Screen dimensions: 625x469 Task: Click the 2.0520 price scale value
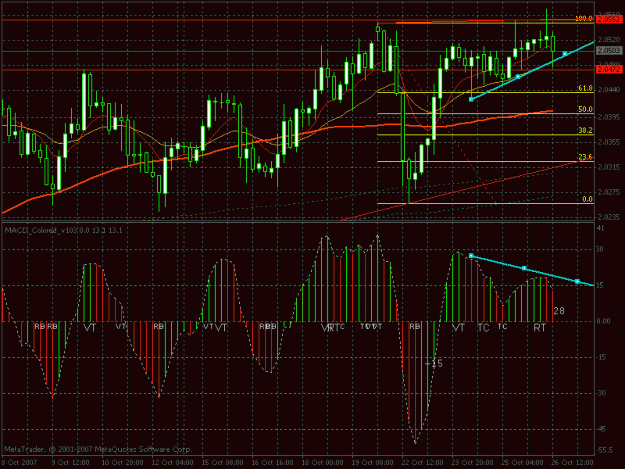[x=609, y=40]
